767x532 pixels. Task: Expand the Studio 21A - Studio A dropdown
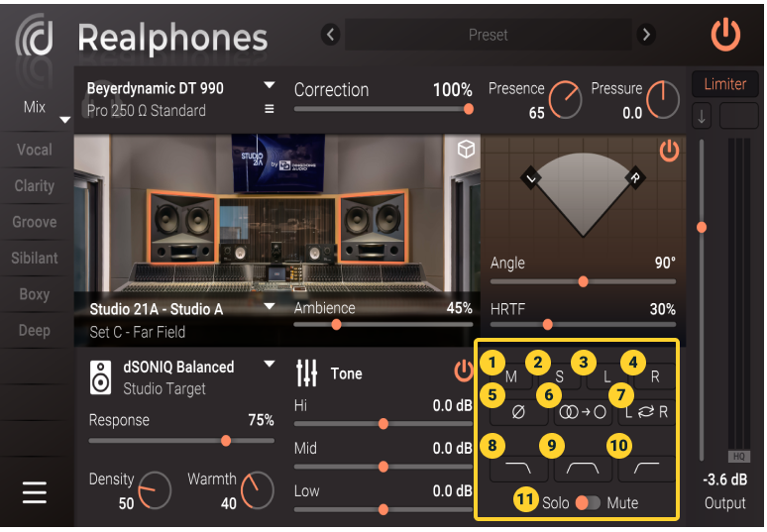click(269, 306)
